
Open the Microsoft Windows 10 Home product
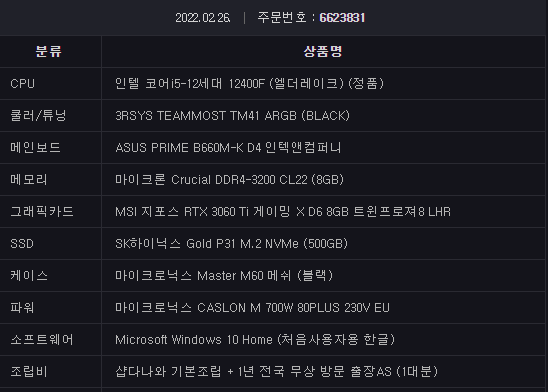pyautogui.click(x=255, y=340)
